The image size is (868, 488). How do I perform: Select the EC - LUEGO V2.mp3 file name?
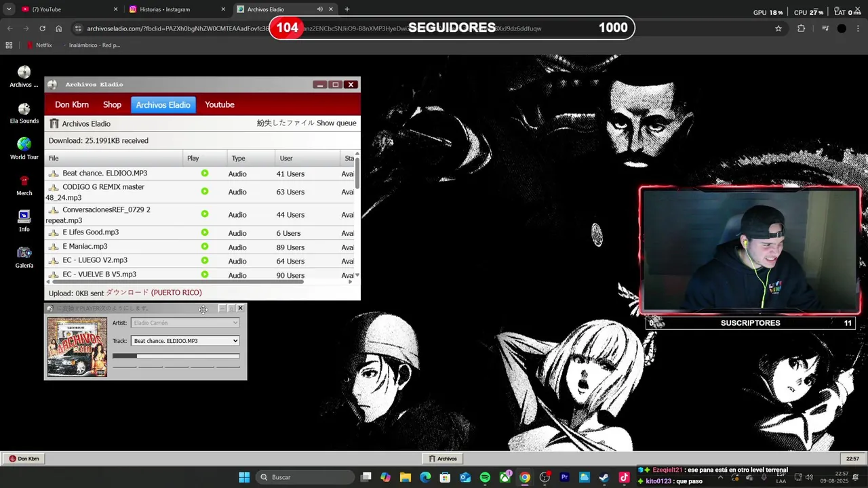(95, 260)
